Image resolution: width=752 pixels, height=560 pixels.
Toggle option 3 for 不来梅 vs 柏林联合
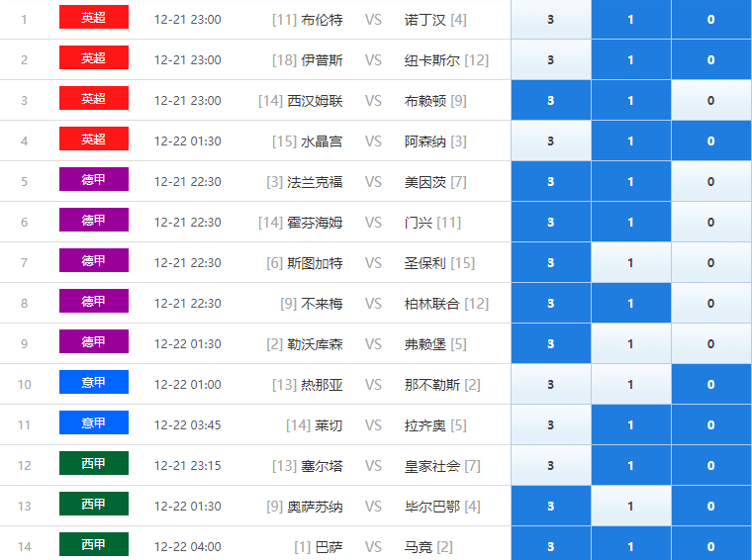(551, 303)
